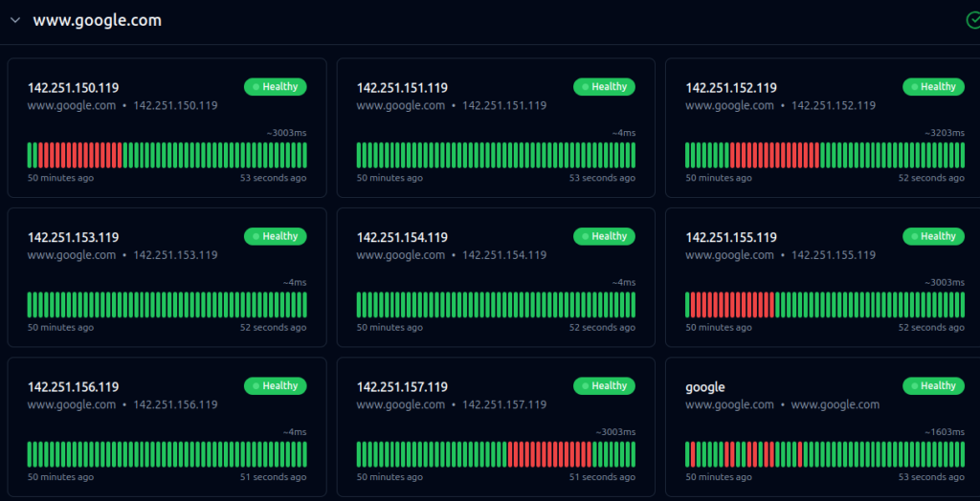Click subtitle "www.google.com • www.google.com" on google card

[x=783, y=404]
